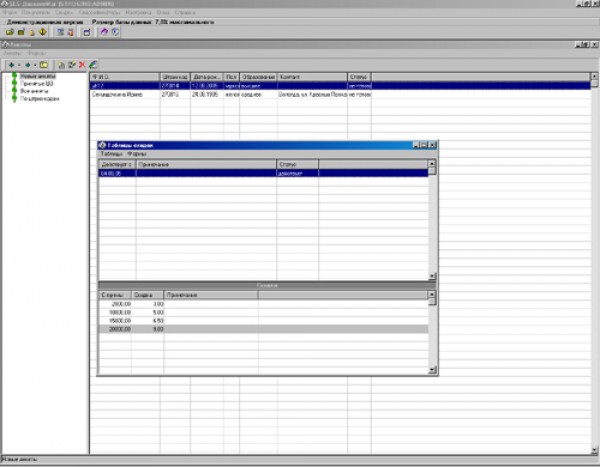This screenshot has height=467, width=600.
Task: Click the blue list icon in main toolbar
Action: [60, 32]
